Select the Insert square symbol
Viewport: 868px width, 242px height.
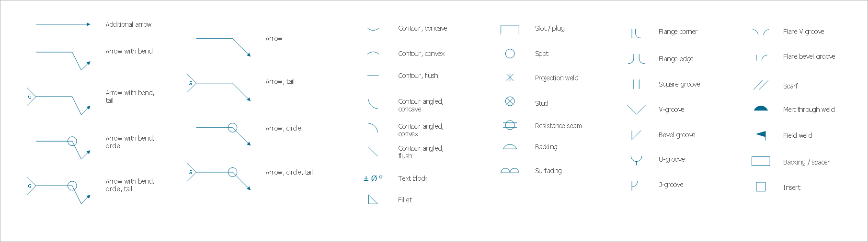click(x=761, y=187)
